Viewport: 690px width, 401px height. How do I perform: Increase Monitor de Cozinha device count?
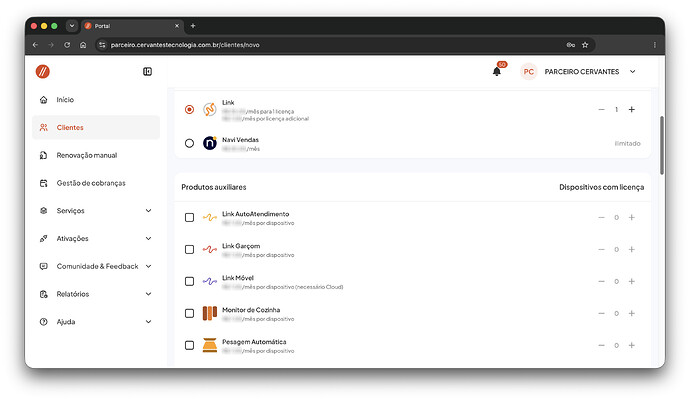coord(631,313)
